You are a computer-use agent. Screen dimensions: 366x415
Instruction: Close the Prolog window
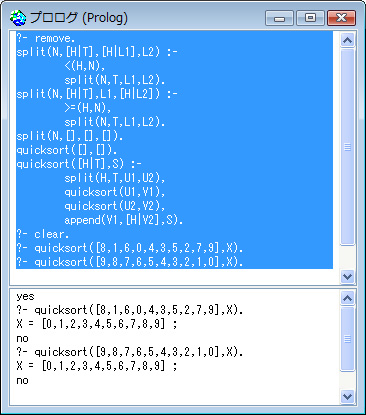pos(341,18)
